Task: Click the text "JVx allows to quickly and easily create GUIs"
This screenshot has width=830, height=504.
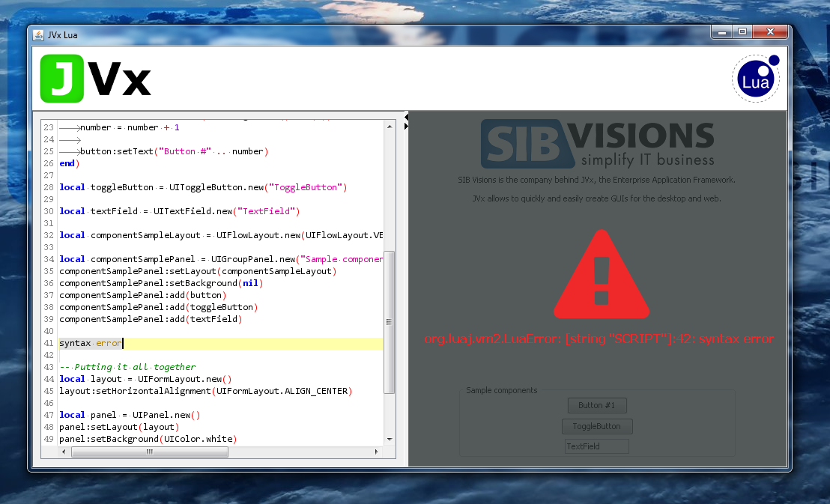Action: pos(596,198)
